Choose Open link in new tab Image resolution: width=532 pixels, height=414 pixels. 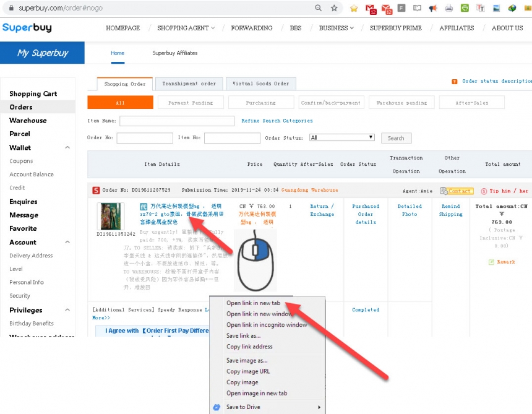point(253,303)
